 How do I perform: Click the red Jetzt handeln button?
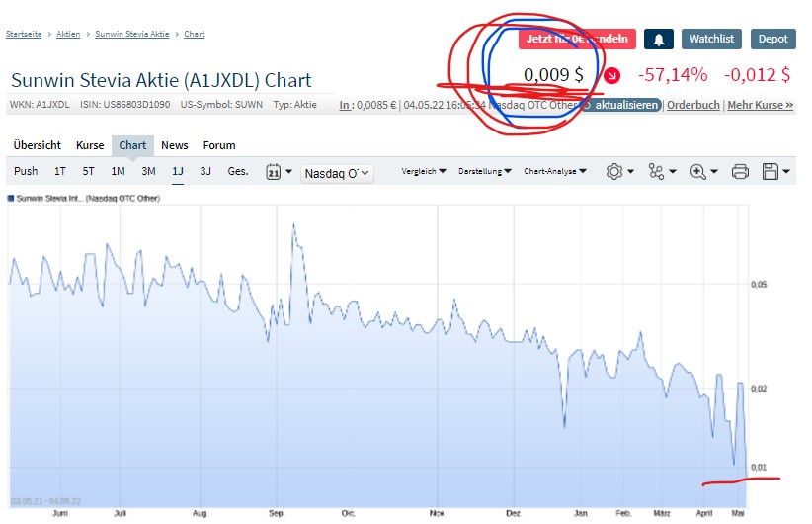(x=577, y=40)
